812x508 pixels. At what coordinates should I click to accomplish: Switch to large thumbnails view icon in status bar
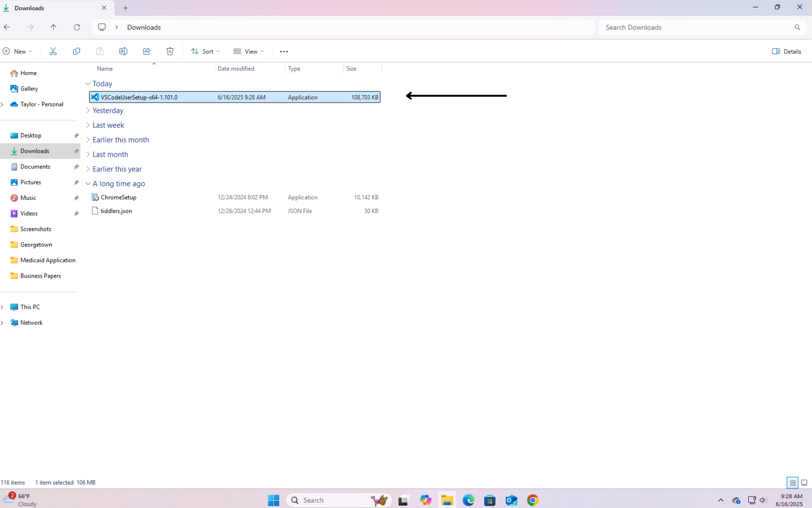pos(804,482)
